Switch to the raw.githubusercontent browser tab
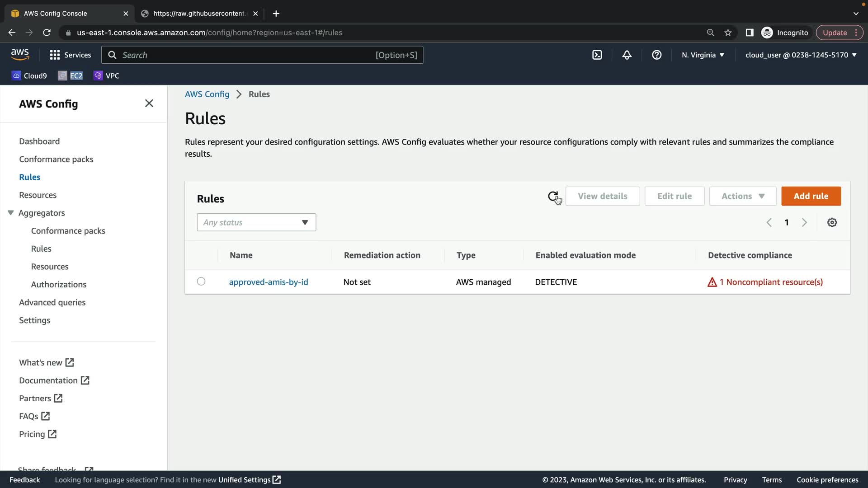Viewport: 868px width, 488px height. pos(199,14)
